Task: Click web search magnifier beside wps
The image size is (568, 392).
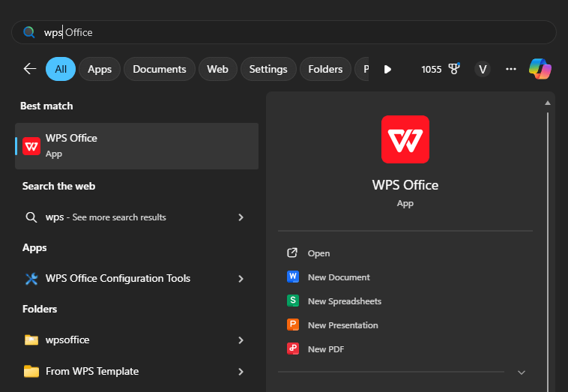Action: pyautogui.click(x=31, y=217)
